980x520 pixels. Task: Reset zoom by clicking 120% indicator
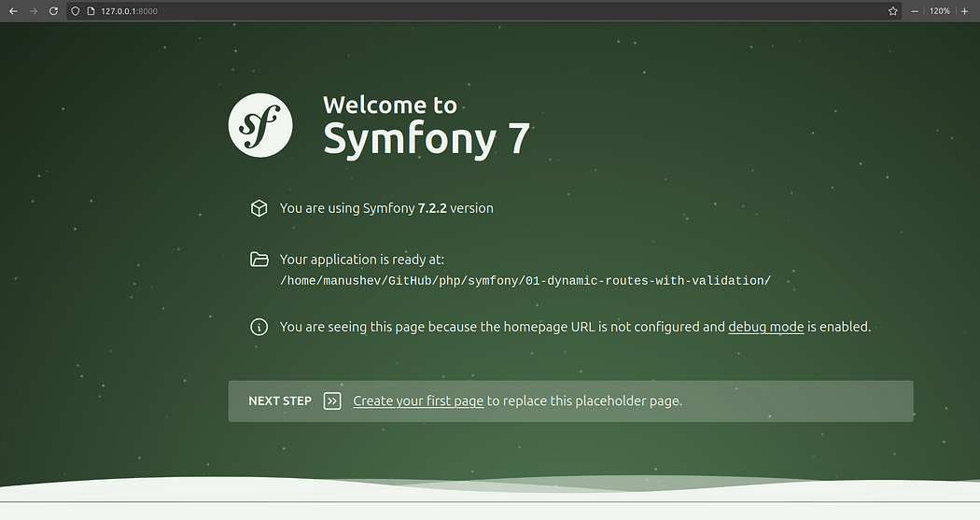pyautogui.click(x=939, y=11)
